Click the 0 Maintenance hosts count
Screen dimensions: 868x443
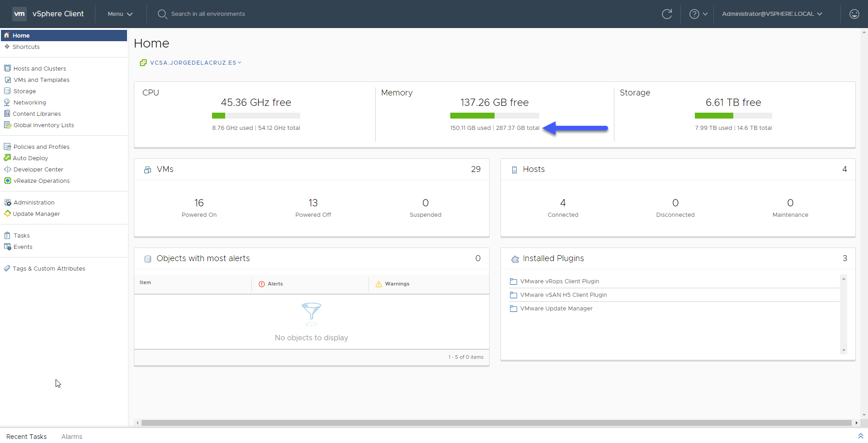click(x=790, y=203)
